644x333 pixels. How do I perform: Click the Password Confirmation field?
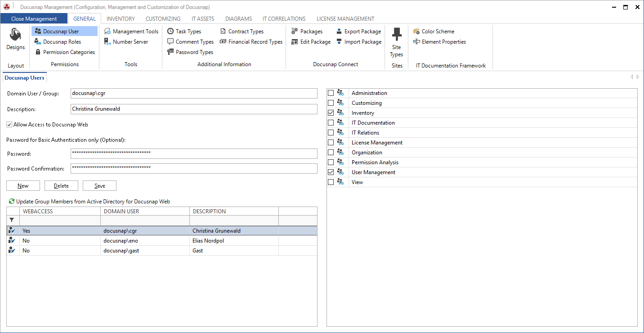pos(194,169)
